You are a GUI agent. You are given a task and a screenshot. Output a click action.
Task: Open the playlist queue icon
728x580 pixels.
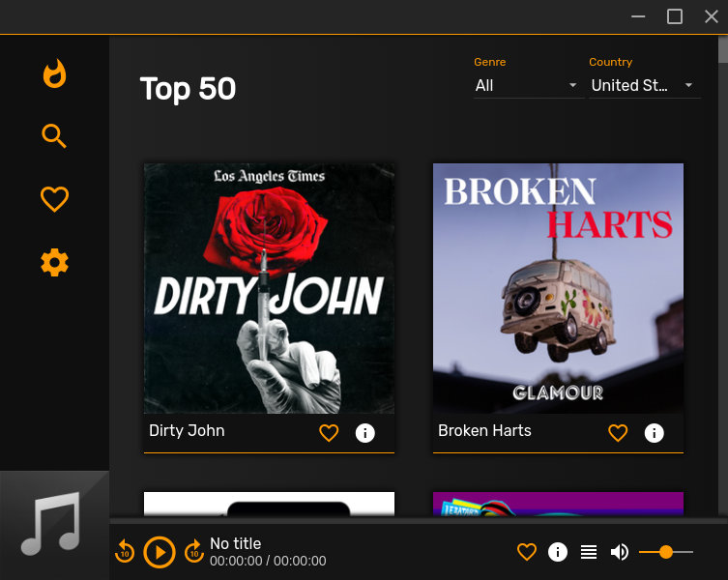(x=589, y=552)
